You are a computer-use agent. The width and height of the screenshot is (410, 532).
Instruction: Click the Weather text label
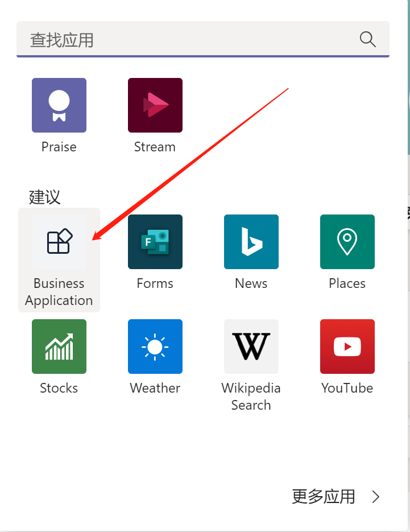[155, 388]
